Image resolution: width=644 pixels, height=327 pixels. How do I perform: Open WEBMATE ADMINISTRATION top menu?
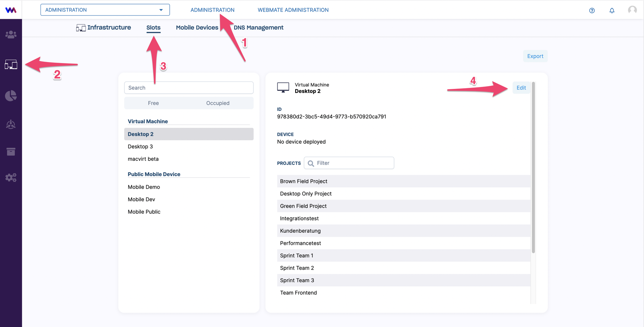[x=293, y=10]
